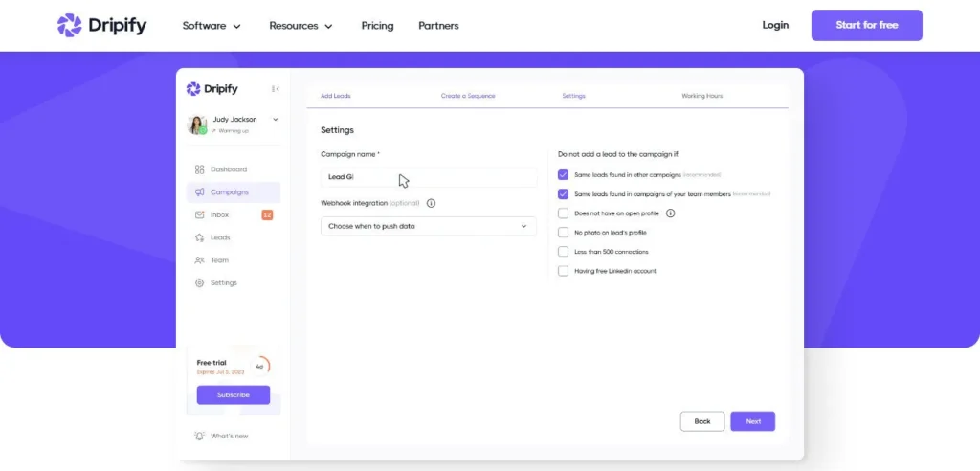
Task: Open the Choose when to push data dropdown
Action: pyautogui.click(x=428, y=226)
